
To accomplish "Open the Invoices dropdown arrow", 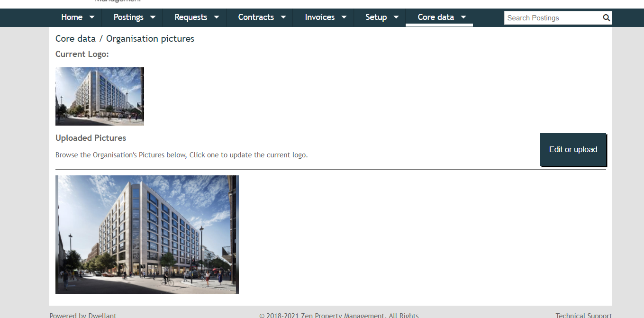I will click(x=344, y=17).
